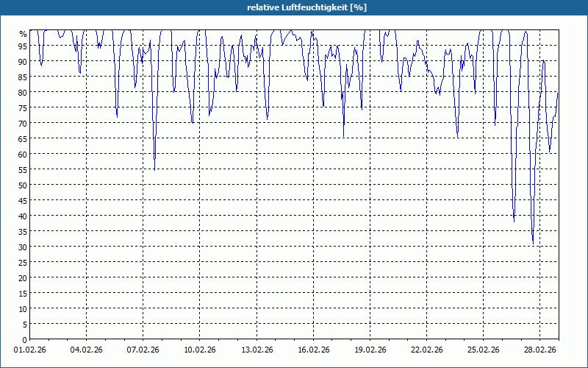Click the y-axis value 30

tap(23, 247)
